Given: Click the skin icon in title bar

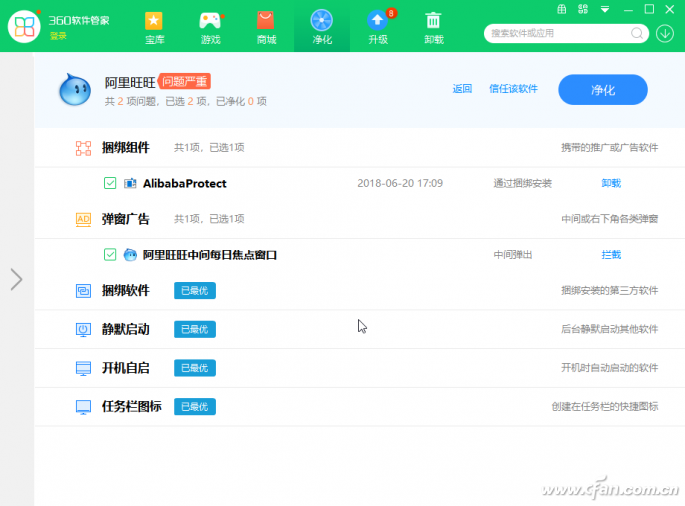Looking at the screenshot, I should click(583, 9).
